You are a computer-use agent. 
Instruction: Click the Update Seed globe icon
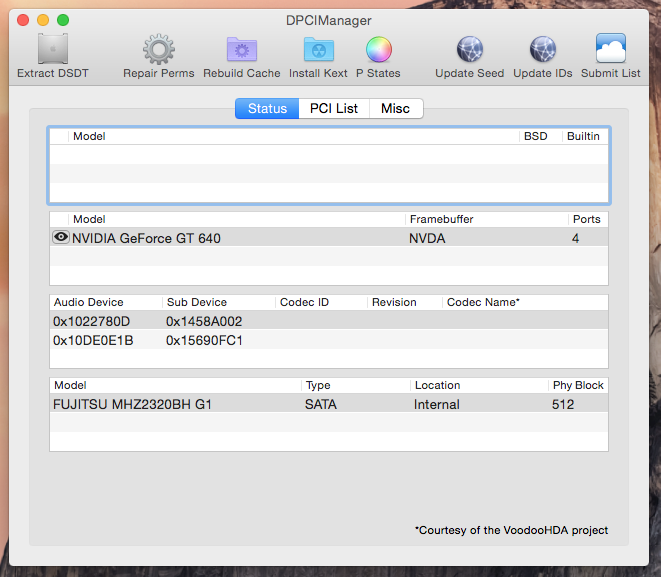[x=470, y=49]
